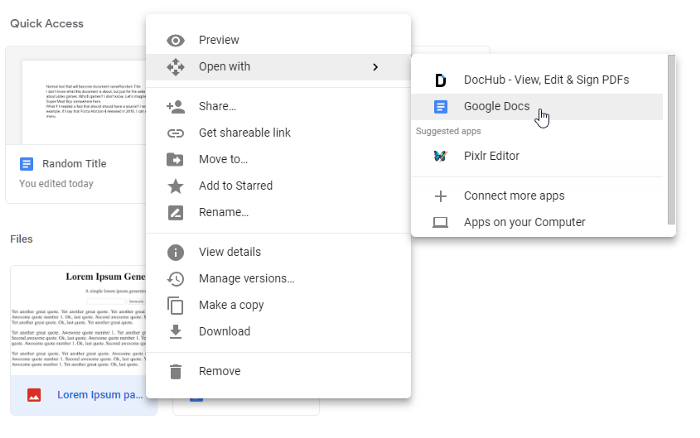Open the Lorem Ipsum Generator file thumbnail
Image resolution: width=700 pixels, height=438 pixels.
tap(79, 321)
